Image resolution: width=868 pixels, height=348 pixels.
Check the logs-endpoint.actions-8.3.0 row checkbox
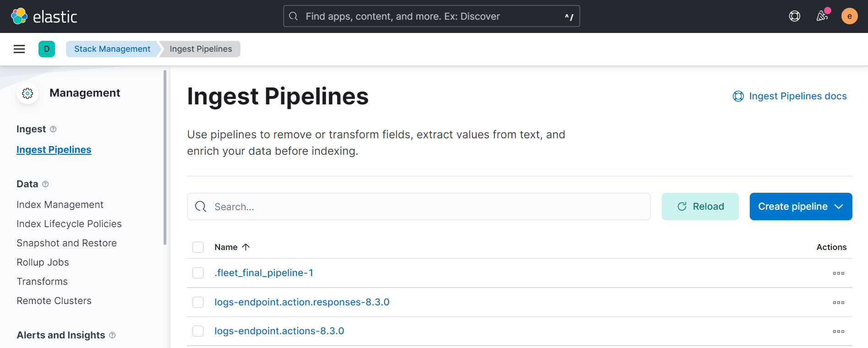tap(198, 331)
